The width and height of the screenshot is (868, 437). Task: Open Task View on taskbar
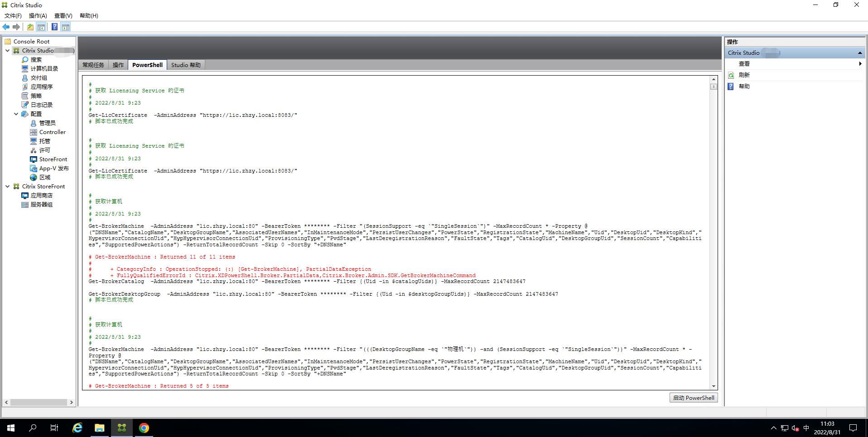pos(54,428)
